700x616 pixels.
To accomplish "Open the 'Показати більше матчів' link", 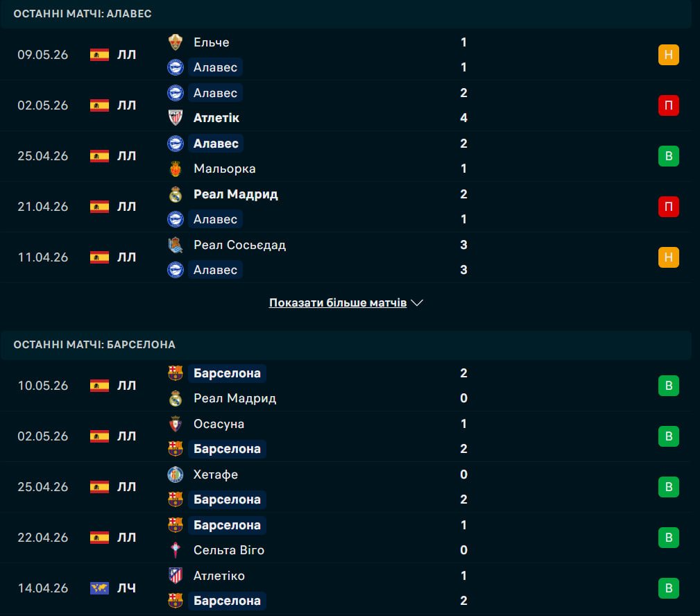I will 337,302.
